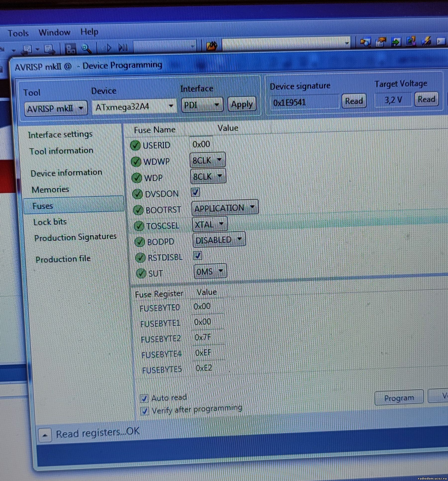Click the colored blocks toolbar icon

(411, 41)
